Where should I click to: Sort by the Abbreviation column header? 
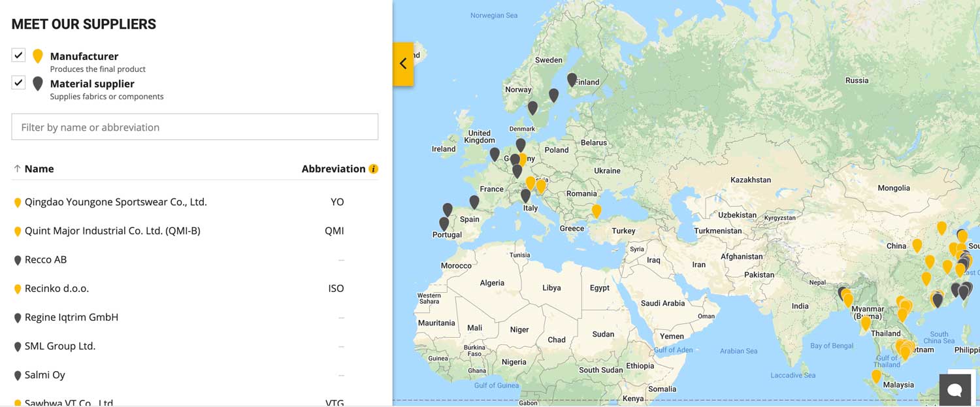coord(333,169)
